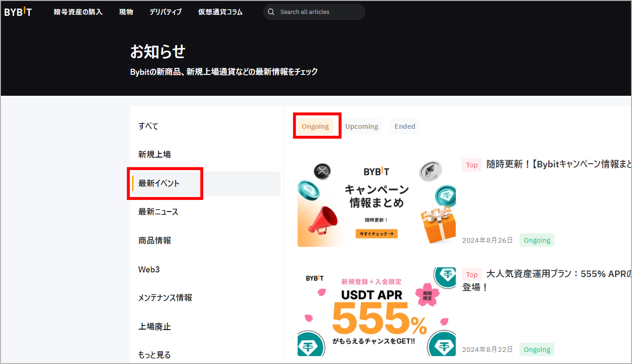
Task: Click the Bybit logo
Action: 18,12
